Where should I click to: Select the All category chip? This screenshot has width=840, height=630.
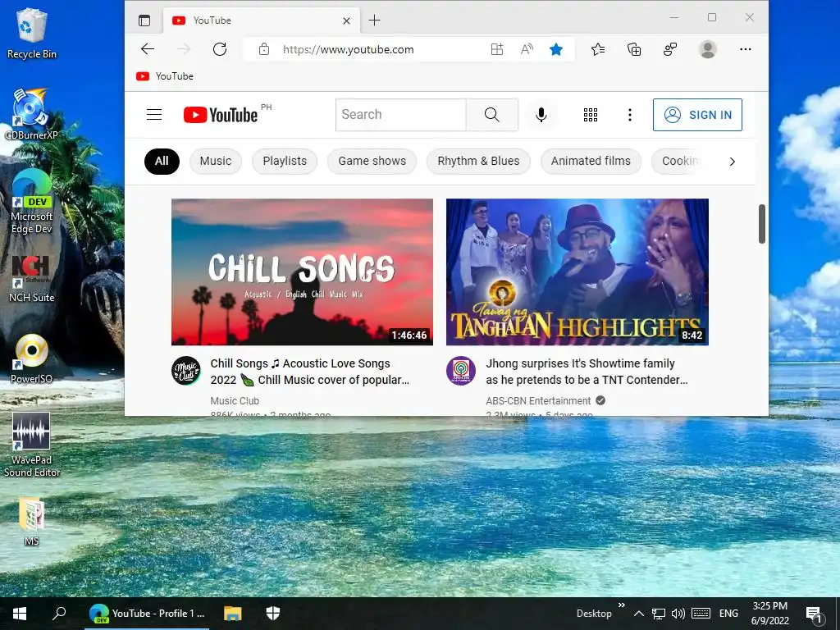(x=162, y=162)
